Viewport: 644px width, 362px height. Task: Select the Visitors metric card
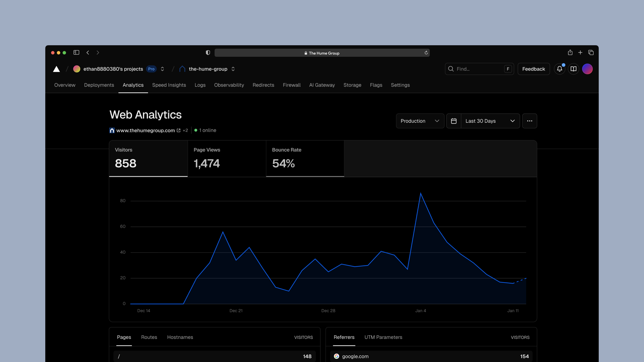click(148, 158)
